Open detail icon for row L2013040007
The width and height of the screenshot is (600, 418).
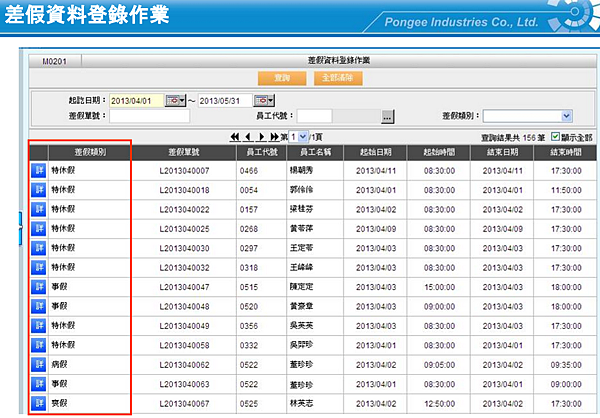pyautogui.click(x=39, y=170)
